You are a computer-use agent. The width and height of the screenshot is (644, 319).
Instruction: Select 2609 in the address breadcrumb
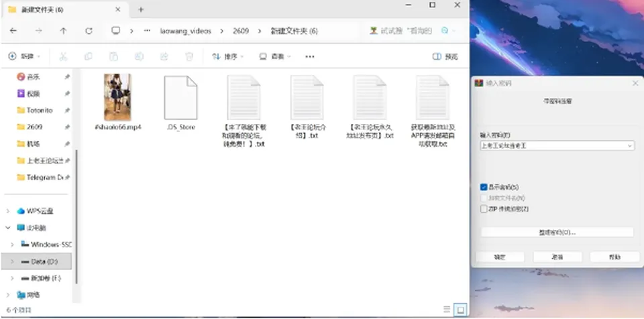coord(241,31)
